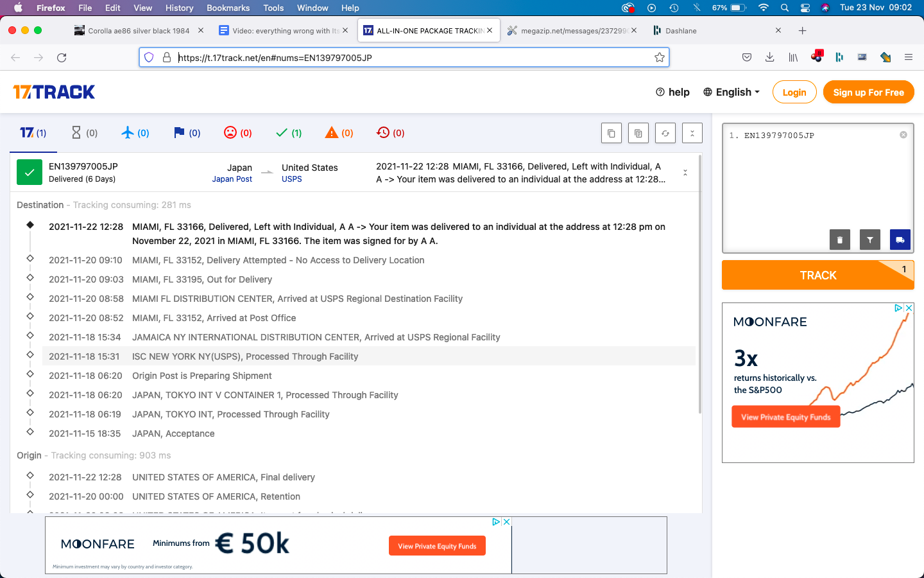Switch to the In Transit airplane tab
This screenshot has height=578, width=924.
click(135, 133)
